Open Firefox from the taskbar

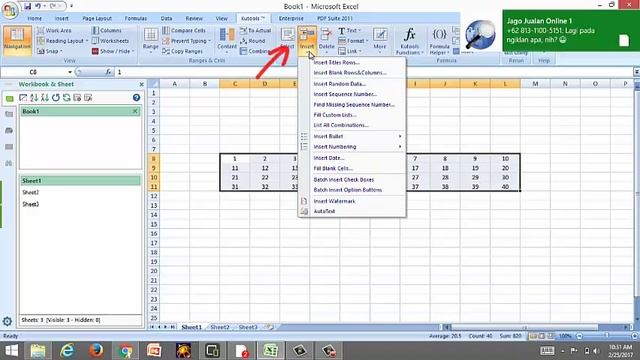[x=96, y=350]
